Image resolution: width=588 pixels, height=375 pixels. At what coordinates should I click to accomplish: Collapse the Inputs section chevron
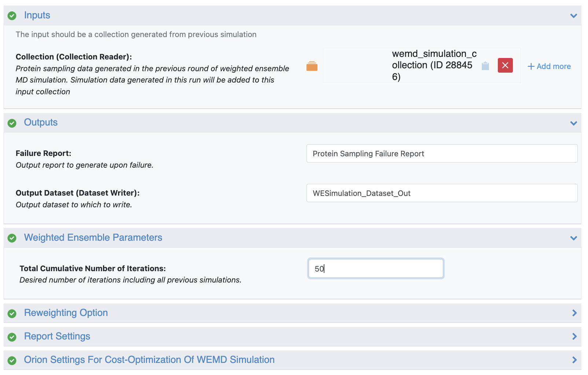pos(574,16)
